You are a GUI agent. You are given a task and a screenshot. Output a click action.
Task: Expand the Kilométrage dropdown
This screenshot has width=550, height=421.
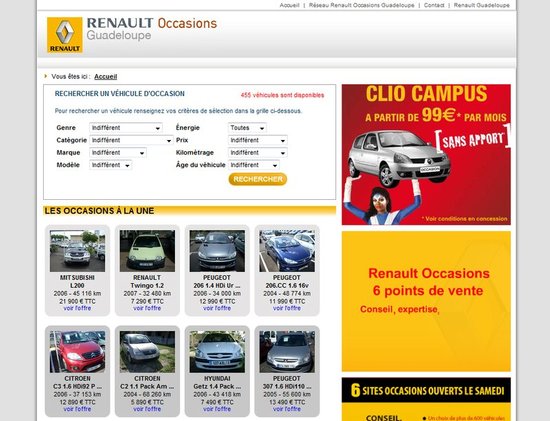[x=258, y=153]
